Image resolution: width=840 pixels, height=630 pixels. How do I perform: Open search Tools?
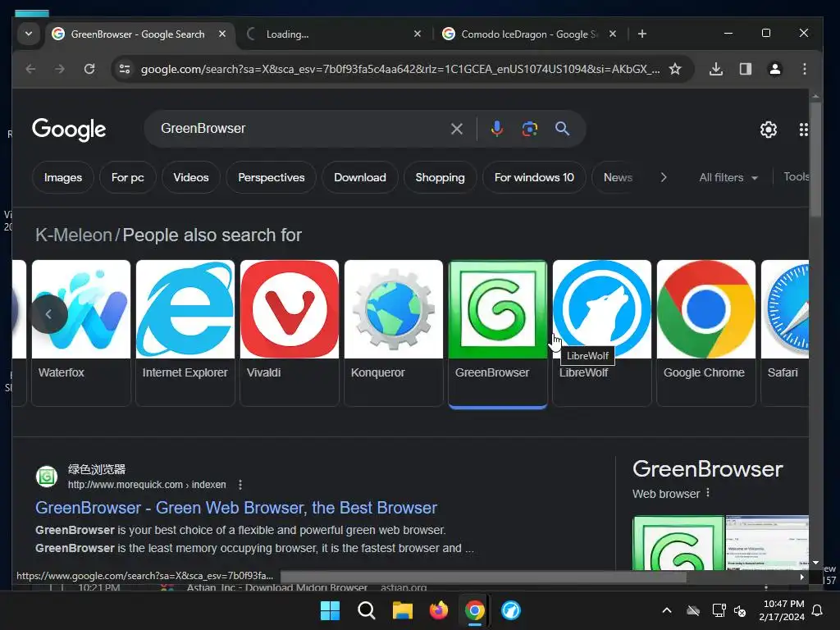796,177
